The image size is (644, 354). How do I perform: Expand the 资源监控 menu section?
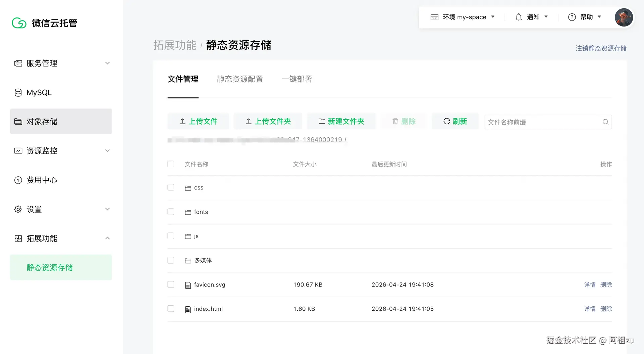pos(107,151)
